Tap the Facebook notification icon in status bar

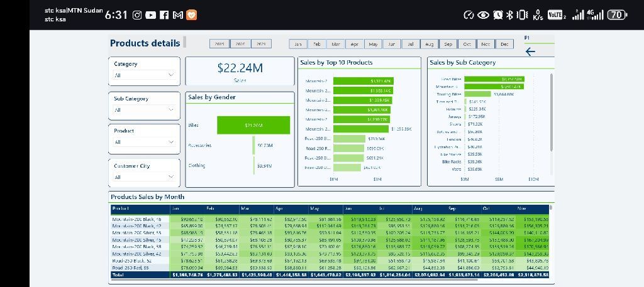pyautogui.click(x=164, y=15)
